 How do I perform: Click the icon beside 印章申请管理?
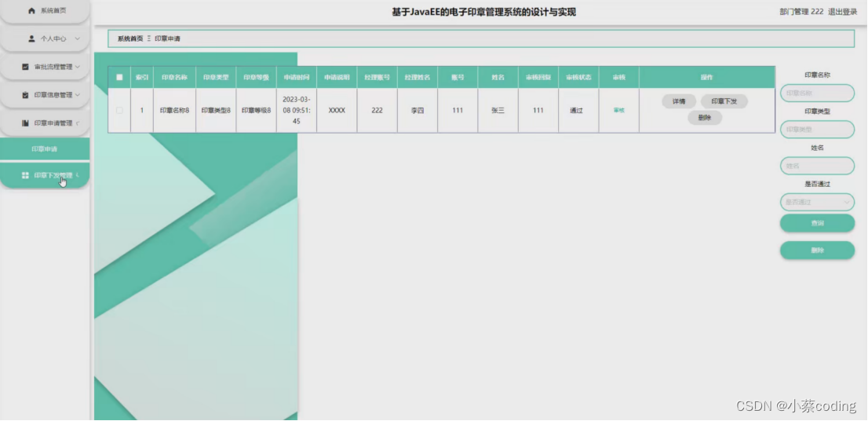25,123
